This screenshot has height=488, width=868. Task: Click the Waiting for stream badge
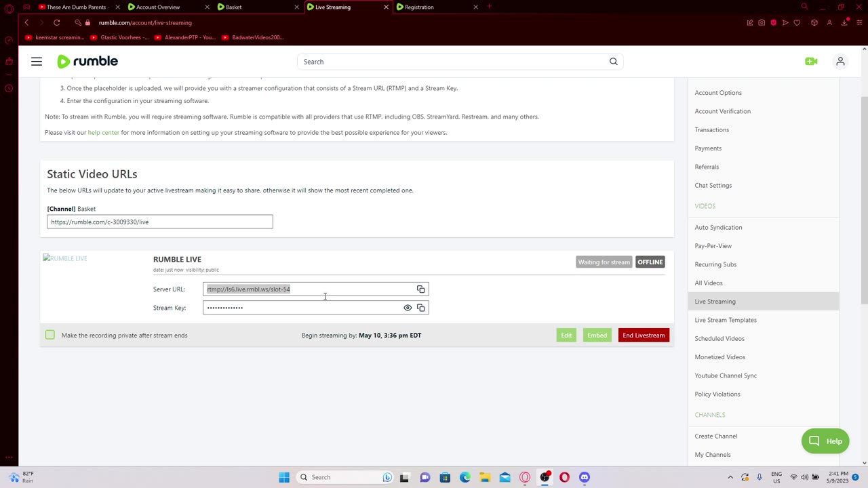click(604, 262)
